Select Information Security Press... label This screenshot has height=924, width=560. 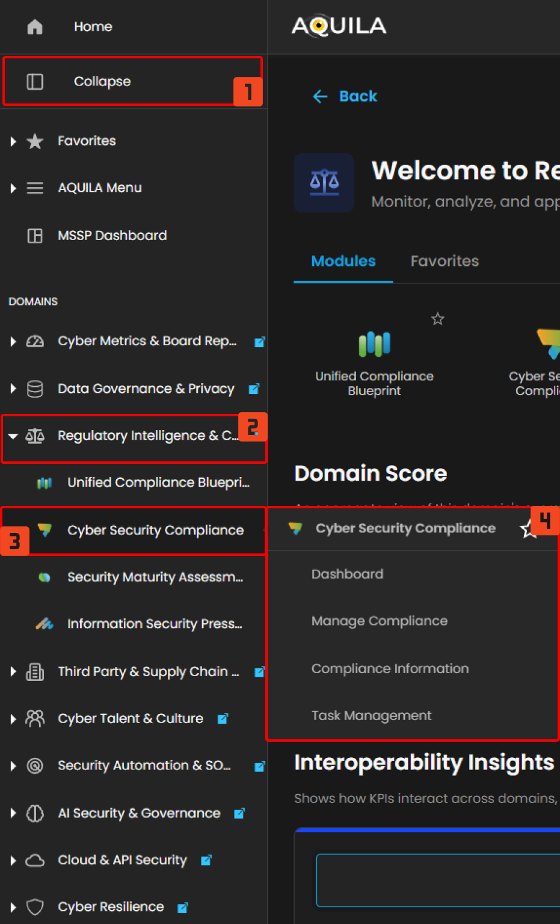[x=155, y=624]
